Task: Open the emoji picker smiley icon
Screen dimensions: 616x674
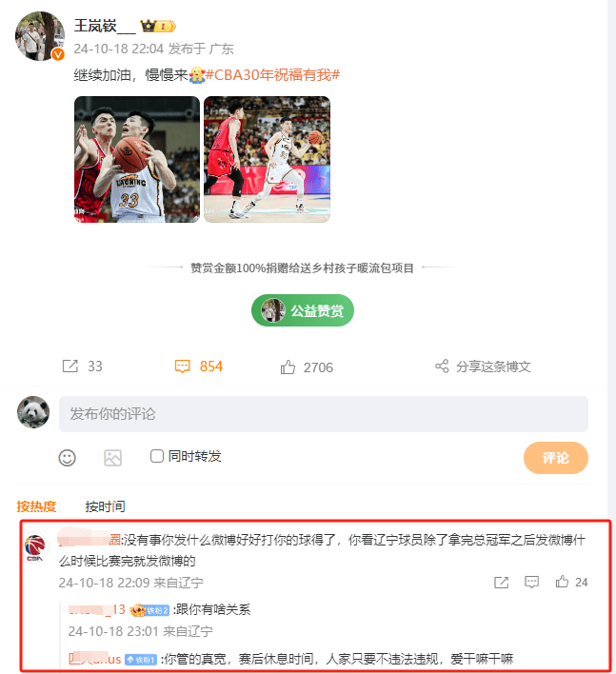Action: [67, 458]
